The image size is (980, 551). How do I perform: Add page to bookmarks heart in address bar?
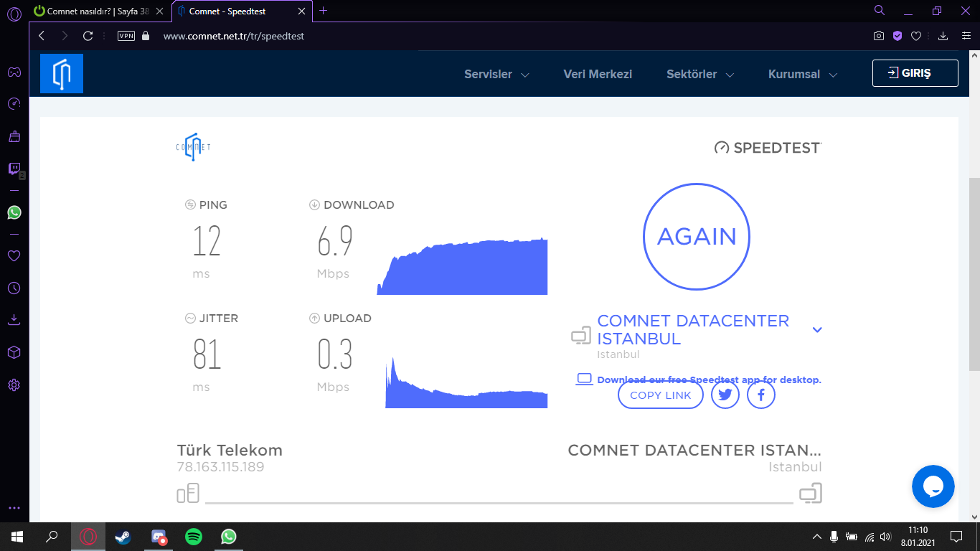pos(916,36)
